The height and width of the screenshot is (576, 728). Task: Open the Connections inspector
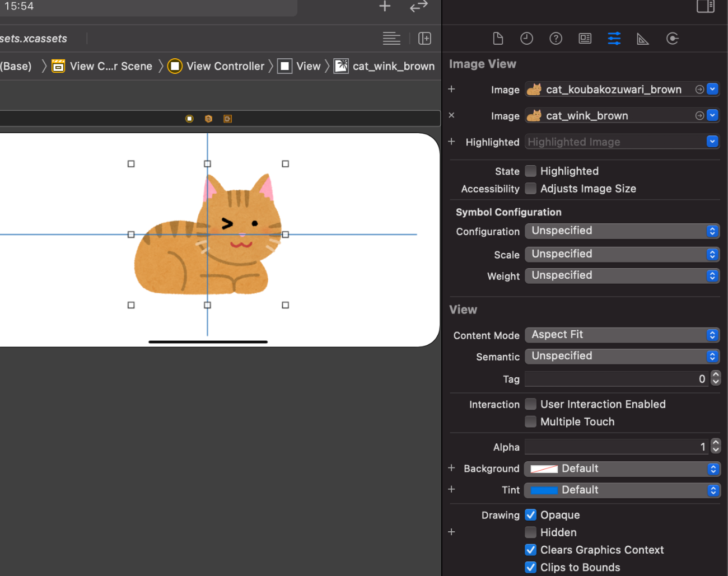(x=672, y=39)
